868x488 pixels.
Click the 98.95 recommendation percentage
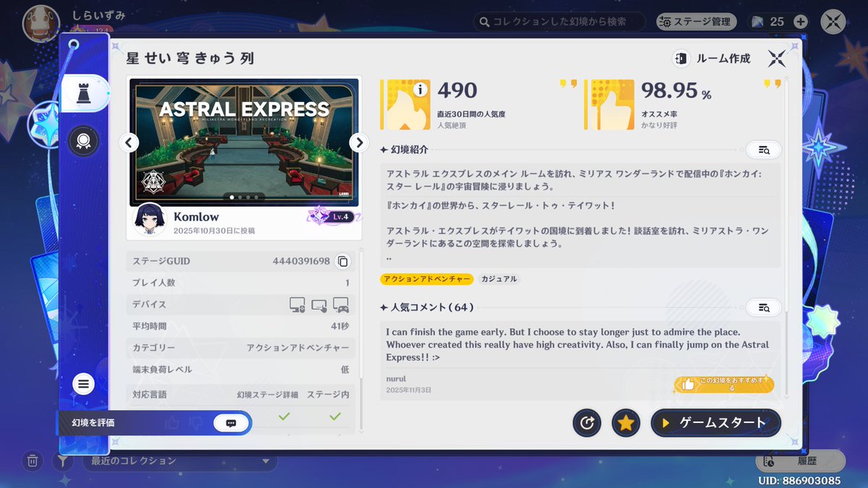click(x=676, y=90)
